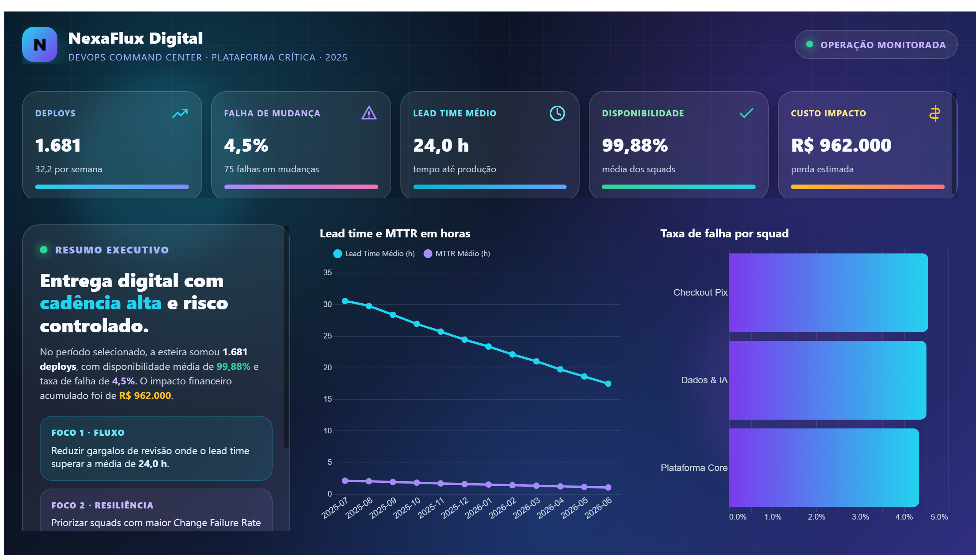
Task: Click the '32,2 por semana' text
Action: coord(69,169)
